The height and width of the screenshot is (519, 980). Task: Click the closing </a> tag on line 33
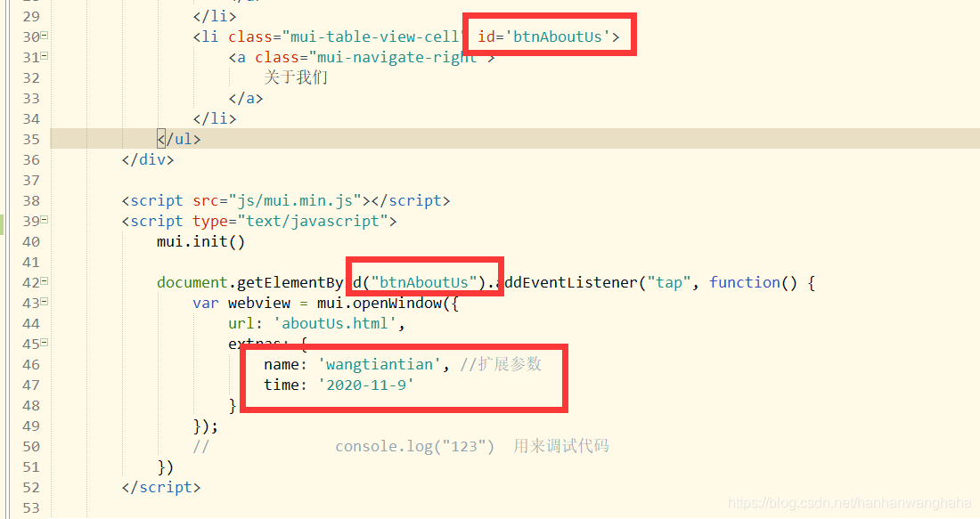click(x=246, y=98)
